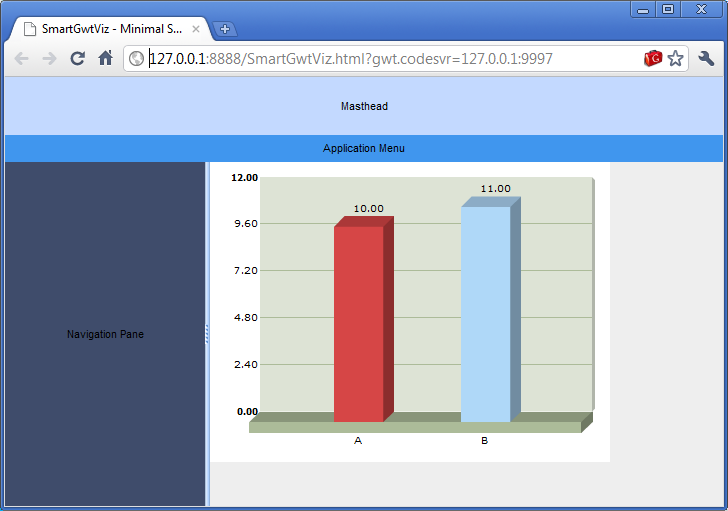The height and width of the screenshot is (511, 728).
Task: Reload the page with the refresh icon
Action: 77,59
